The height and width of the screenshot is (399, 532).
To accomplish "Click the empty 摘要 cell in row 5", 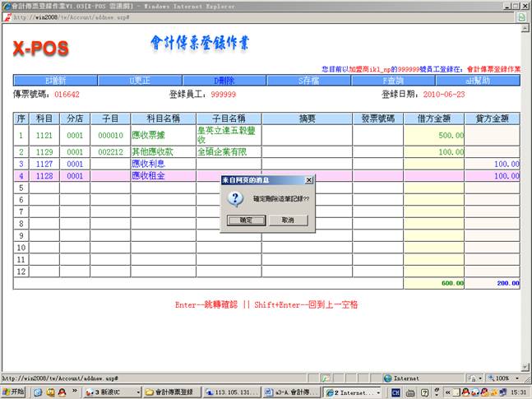I will [308, 187].
